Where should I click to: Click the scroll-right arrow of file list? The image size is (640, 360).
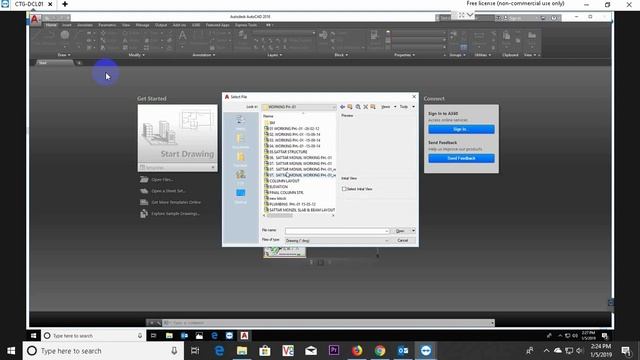point(333,216)
